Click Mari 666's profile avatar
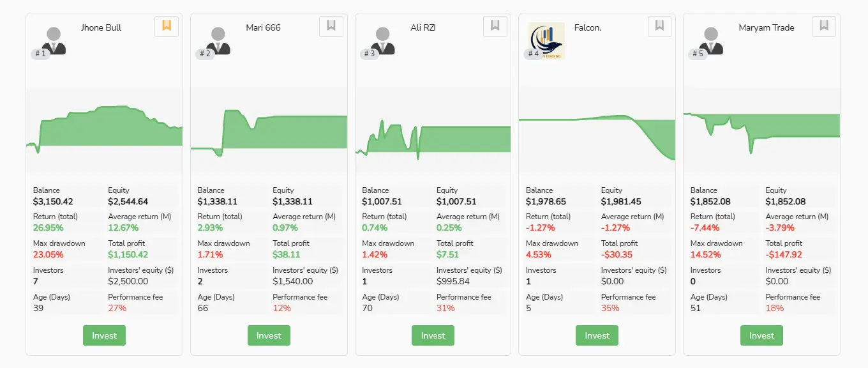Image resolution: width=868 pixels, height=368 pixels. (218, 40)
